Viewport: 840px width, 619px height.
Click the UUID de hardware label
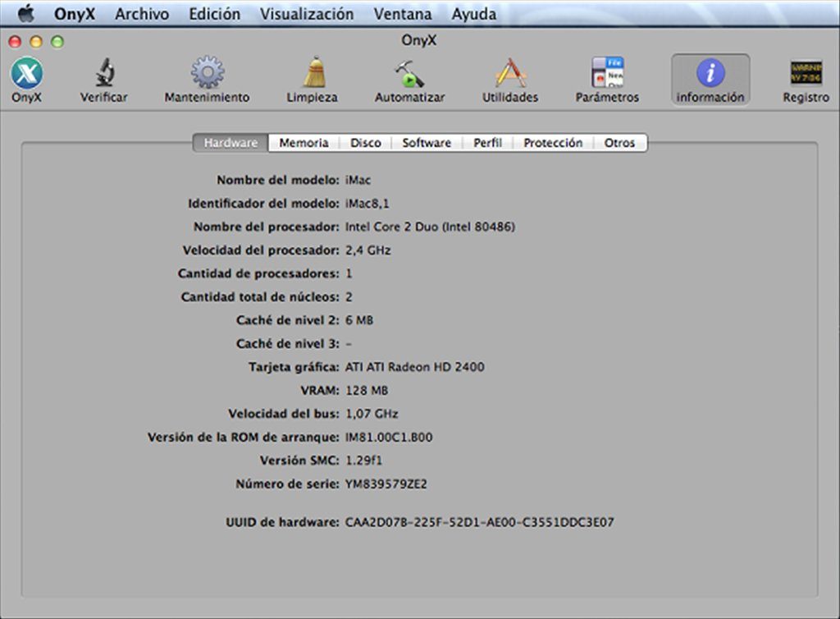282,522
